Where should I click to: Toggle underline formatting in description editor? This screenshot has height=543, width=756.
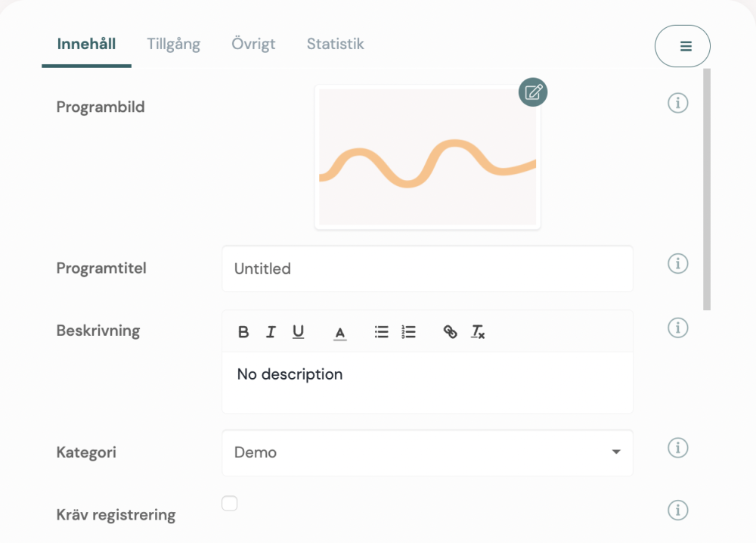pyautogui.click(x=298, y=332)
